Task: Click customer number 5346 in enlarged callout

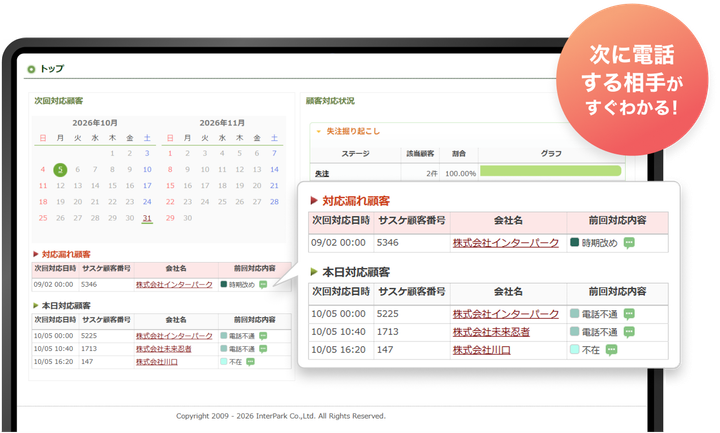Action: [x=388, y=242]
